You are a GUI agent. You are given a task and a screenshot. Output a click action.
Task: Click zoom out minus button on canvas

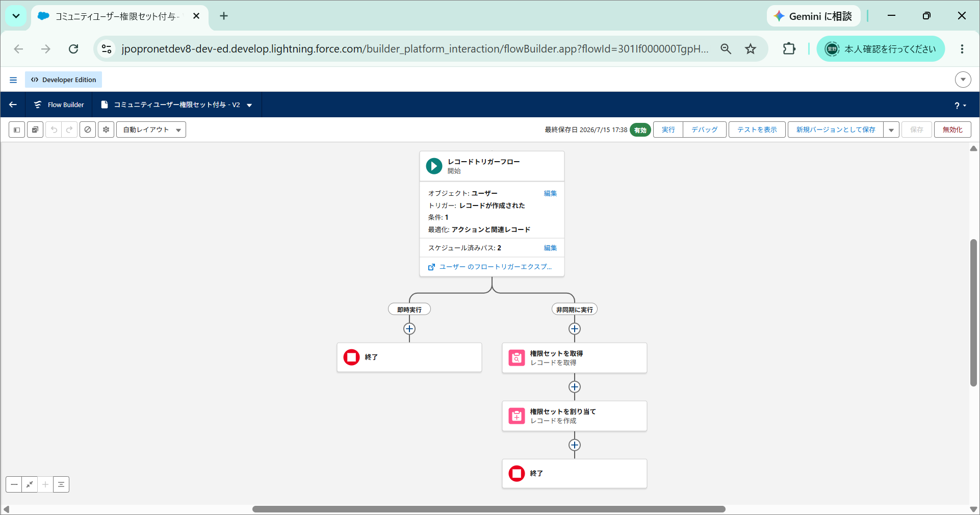tap(14, 484)
